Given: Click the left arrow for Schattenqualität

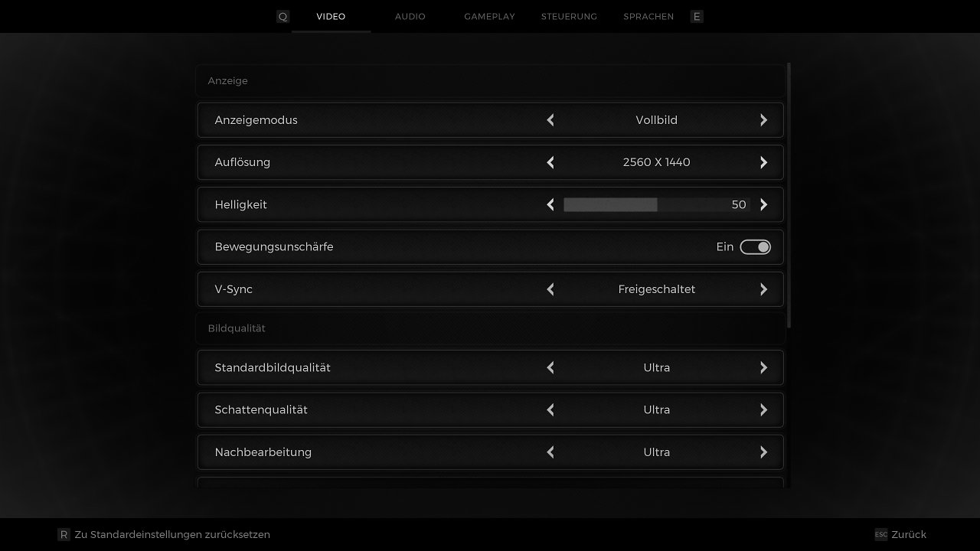Looking at the screenshot, I should tap(550, 409).
